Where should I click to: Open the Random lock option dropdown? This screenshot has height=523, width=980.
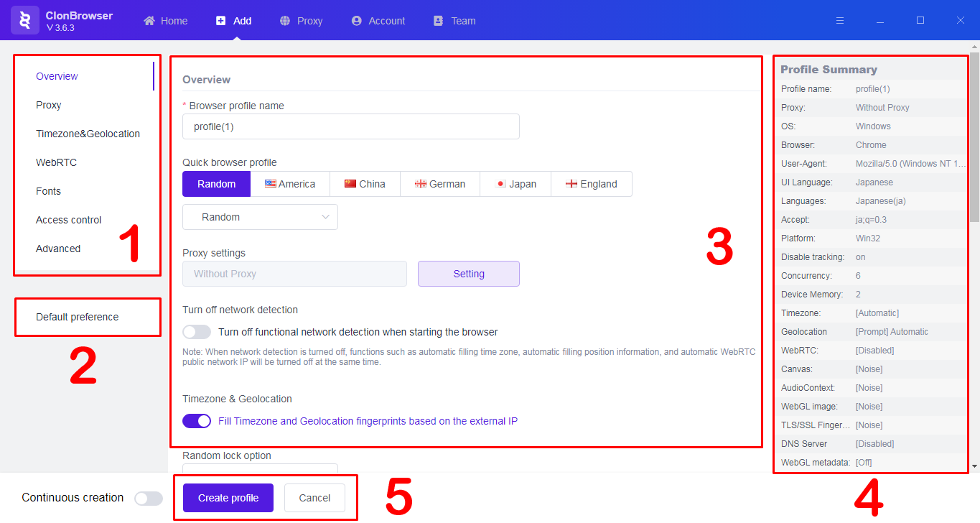pyautogui.click(x=260, y=468)
